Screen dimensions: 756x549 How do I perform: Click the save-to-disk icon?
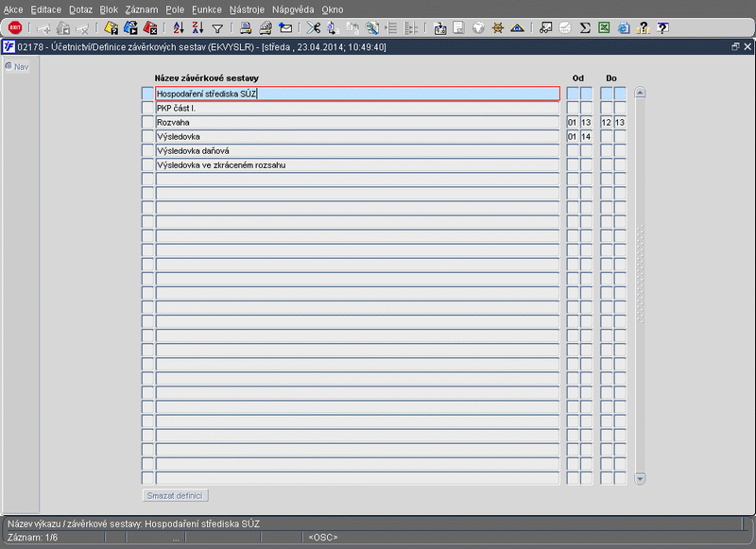(x=439, y=28)
